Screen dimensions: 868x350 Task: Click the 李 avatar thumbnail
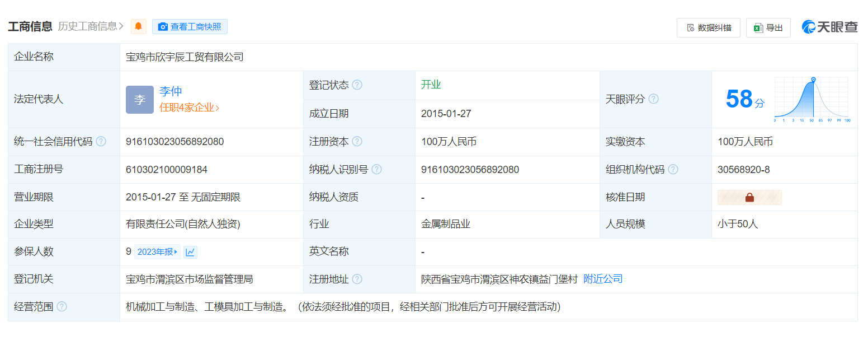tap(140, 100)
